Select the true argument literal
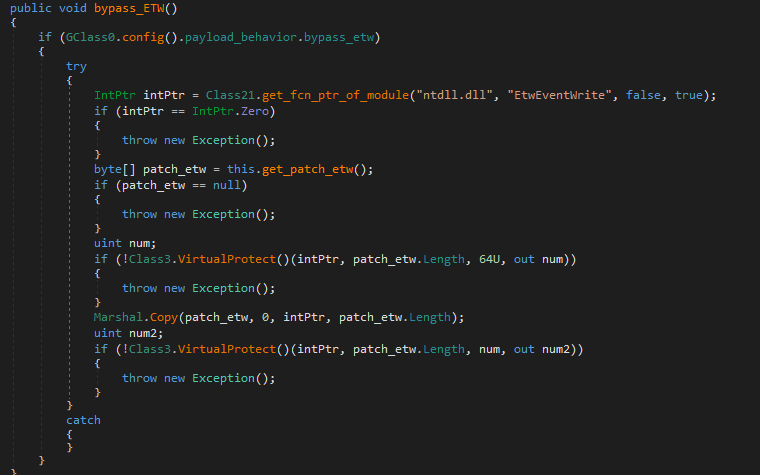 pyautogui.click(x=689, y=95)
